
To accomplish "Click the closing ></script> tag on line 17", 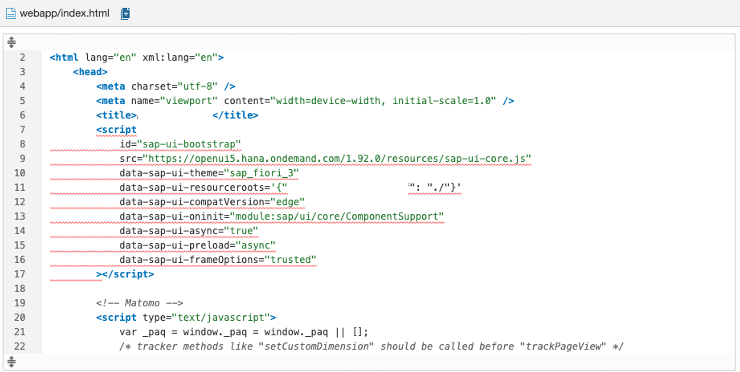I will point(125,274).
